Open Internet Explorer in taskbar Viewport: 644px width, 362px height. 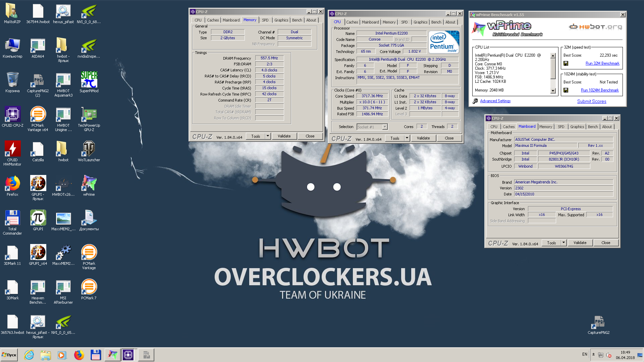29,355
